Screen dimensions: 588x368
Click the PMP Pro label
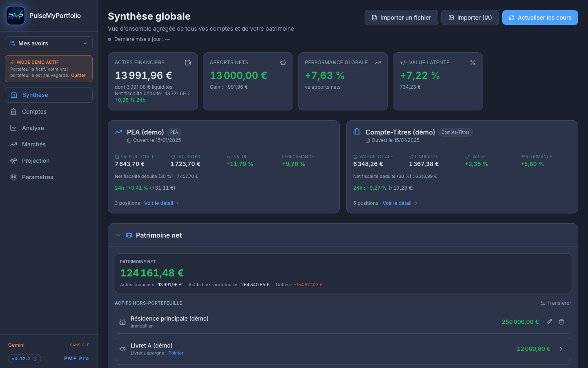point(76,359)
